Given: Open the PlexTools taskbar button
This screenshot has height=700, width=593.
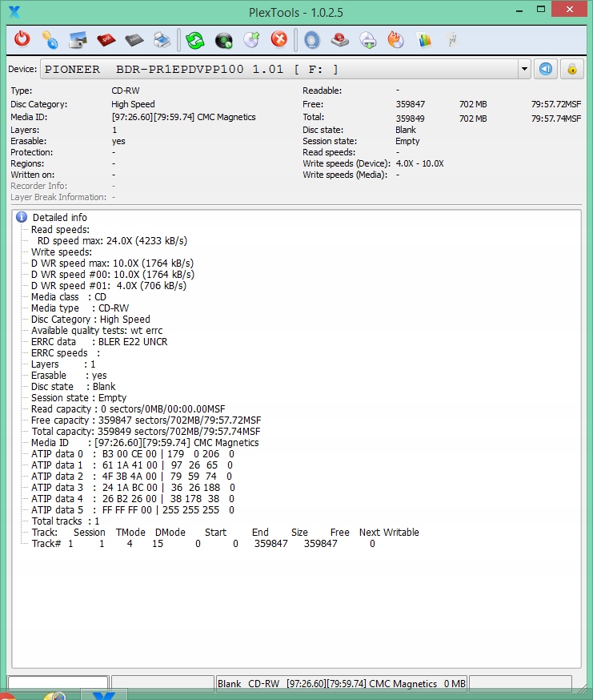Looking at the screenshot, I should (x=103, y=695).
